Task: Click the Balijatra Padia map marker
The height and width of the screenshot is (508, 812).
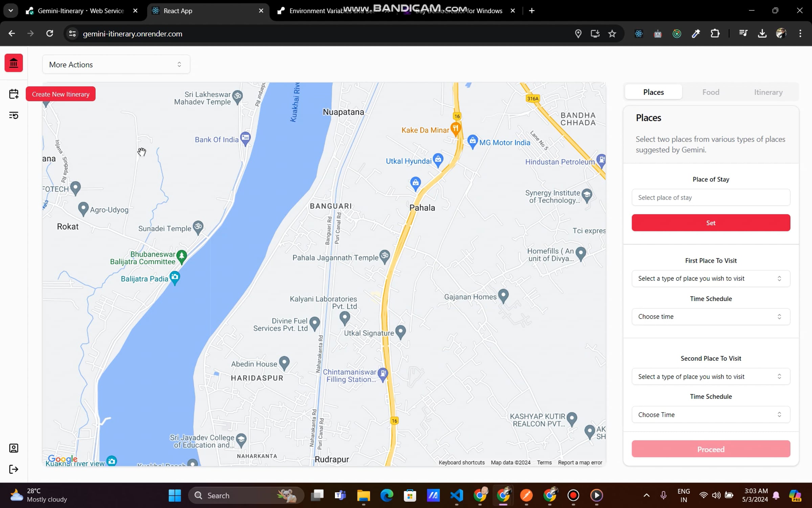Action: [x=175, y=277]
